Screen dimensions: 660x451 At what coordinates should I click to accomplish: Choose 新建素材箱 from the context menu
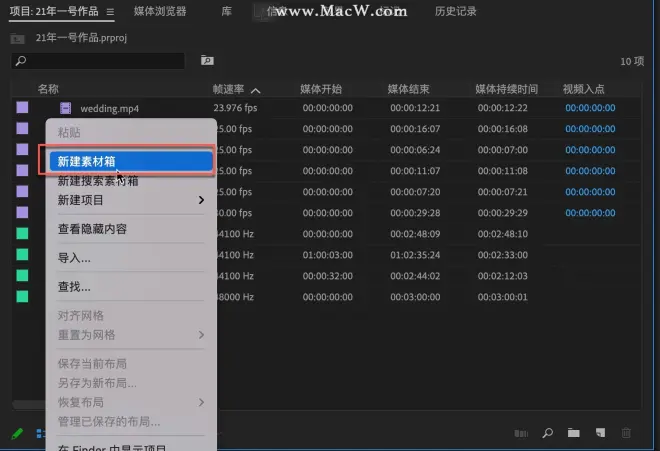pos(131,161)
